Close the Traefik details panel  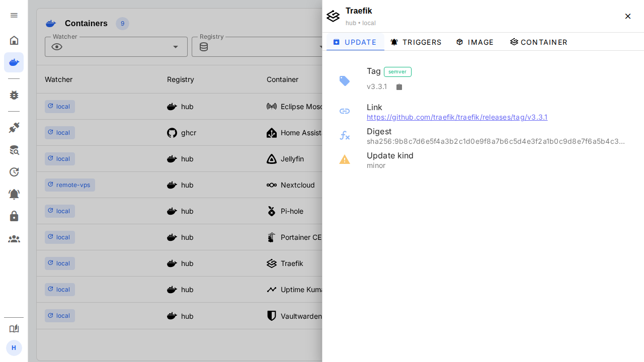(628, 16)
